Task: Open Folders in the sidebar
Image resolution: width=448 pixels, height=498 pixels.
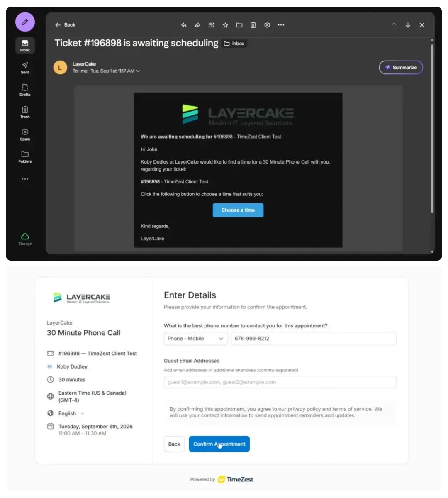Action: (25, 157)
